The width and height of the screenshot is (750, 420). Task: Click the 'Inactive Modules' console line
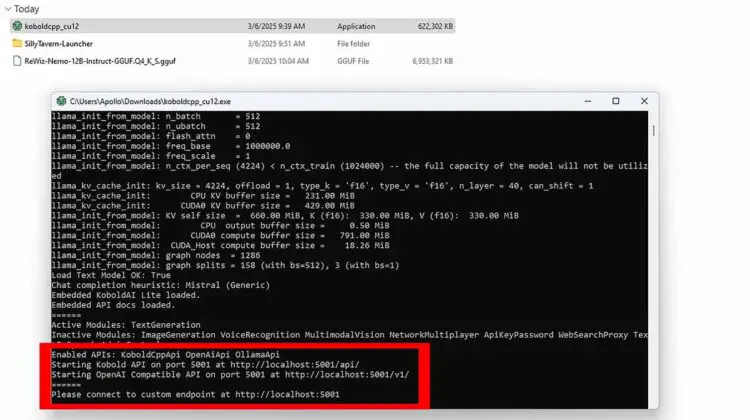pos(350,335)
